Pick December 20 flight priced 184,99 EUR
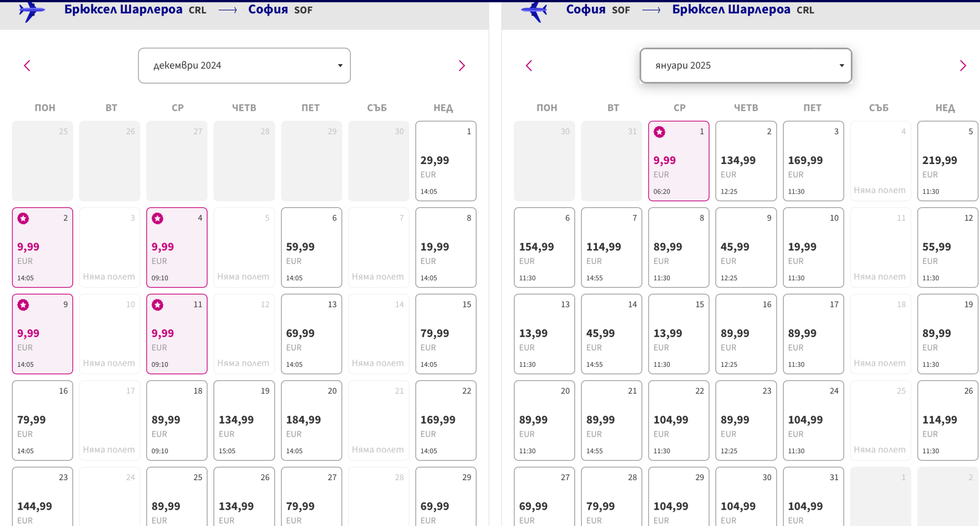Image resolution: width=980 pixels, height=526 pixels. point(311,420)
